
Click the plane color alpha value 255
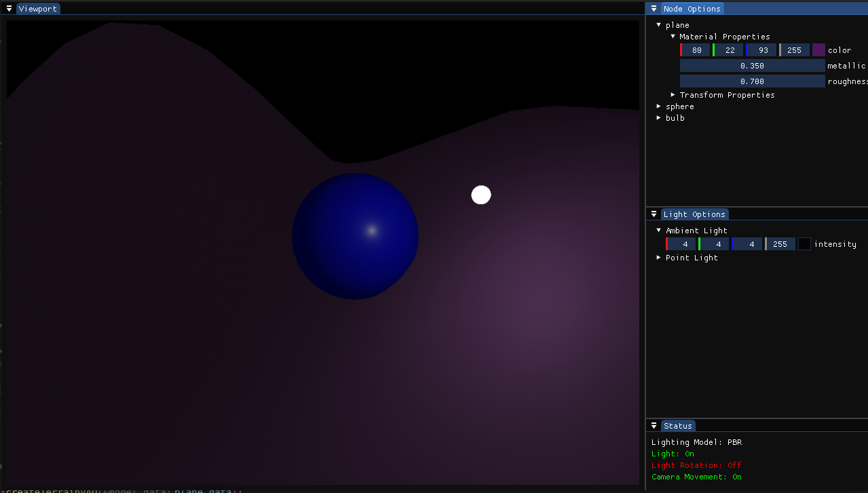pyautogui.click(x=794, y=50)
